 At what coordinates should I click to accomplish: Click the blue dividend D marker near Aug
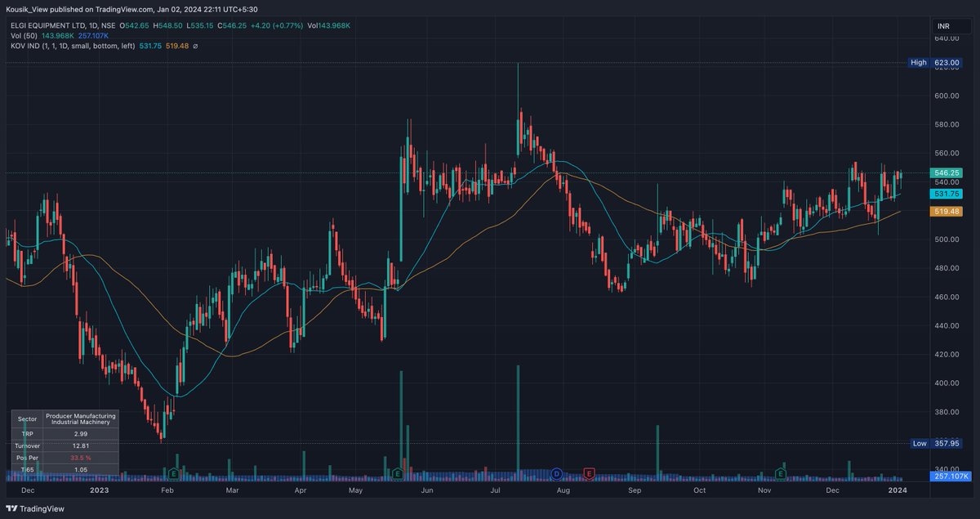[x=557, y=473]
